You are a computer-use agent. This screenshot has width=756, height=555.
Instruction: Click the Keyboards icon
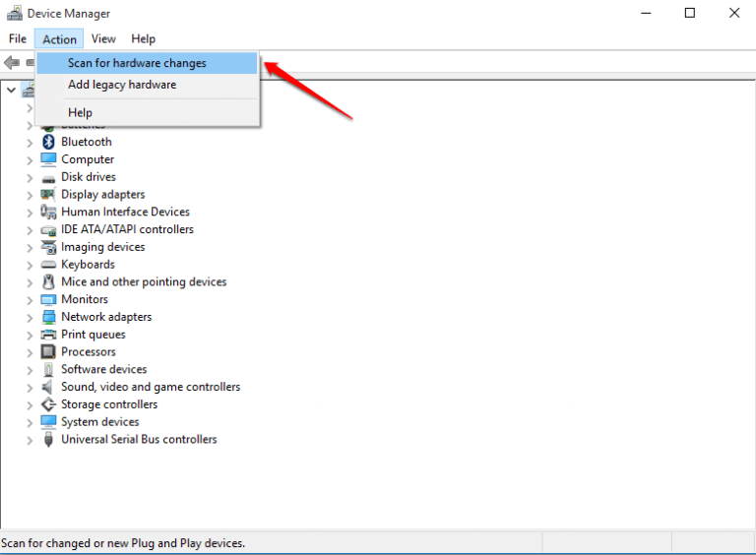(48, 265)
